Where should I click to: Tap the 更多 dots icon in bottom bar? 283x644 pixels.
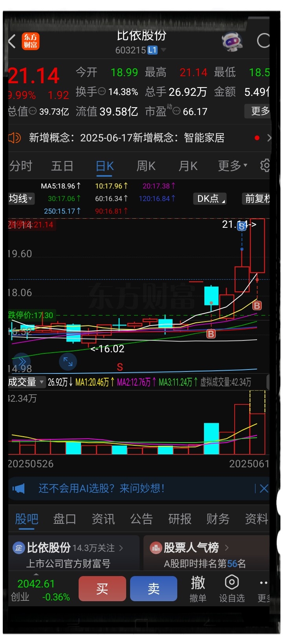point(264,583)
